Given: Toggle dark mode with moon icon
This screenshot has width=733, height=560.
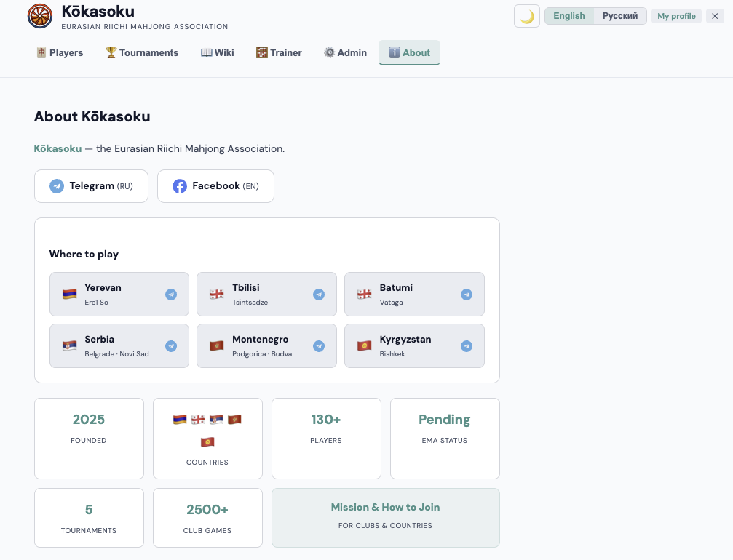Looking at the screenshot, I should click(x=526, y=16).
